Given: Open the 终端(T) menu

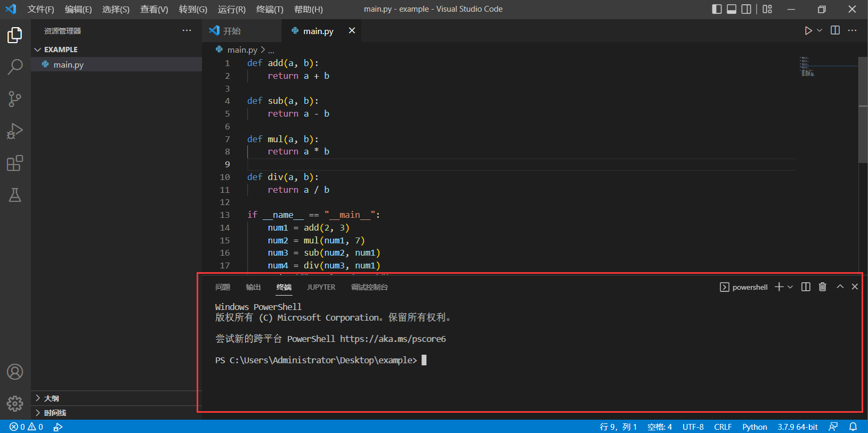Looking at the screenshot, I should (270, 10).
